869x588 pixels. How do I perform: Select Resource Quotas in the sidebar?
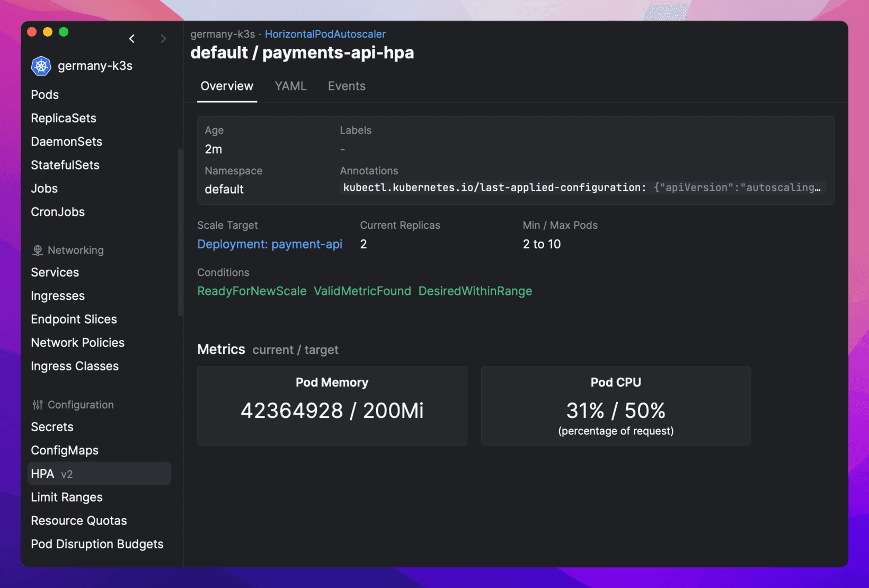click(x=78, y=520)
